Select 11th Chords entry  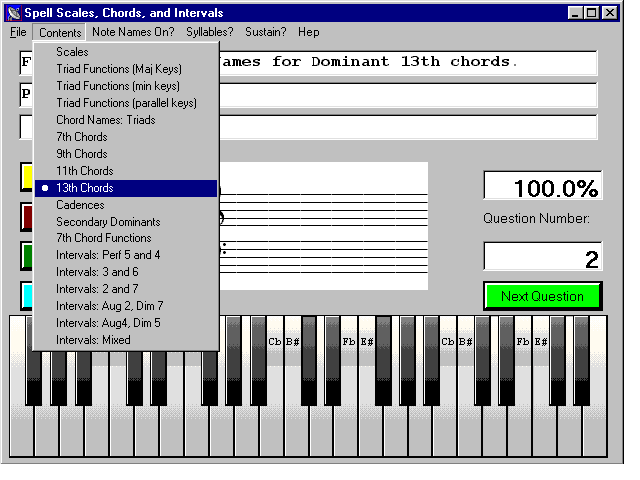126,171
